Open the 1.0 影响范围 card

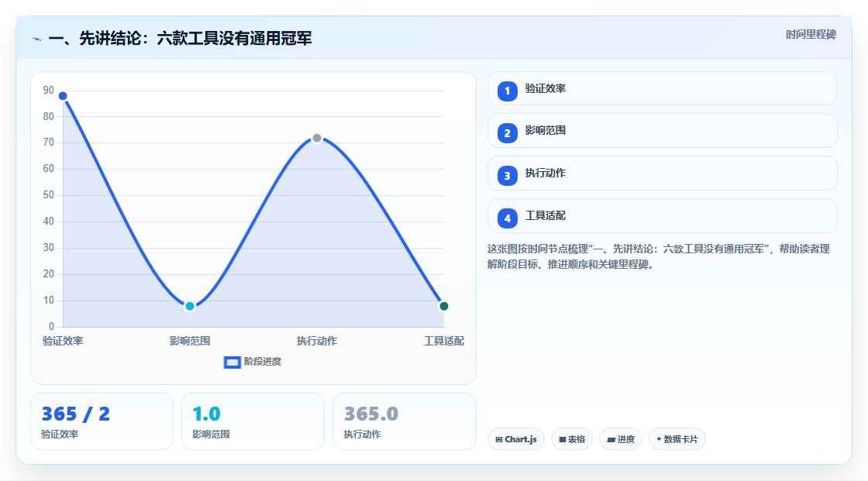[253, 421]
